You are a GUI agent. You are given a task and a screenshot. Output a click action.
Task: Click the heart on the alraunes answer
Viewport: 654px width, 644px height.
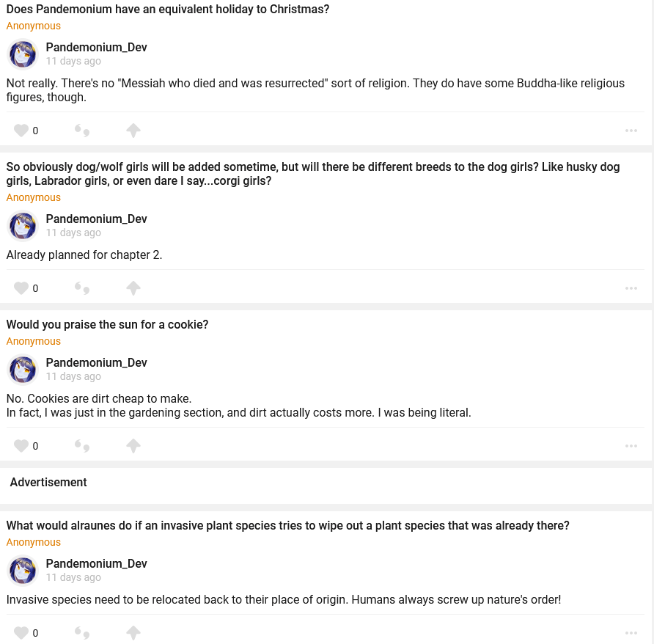click(x=21, y=632)
